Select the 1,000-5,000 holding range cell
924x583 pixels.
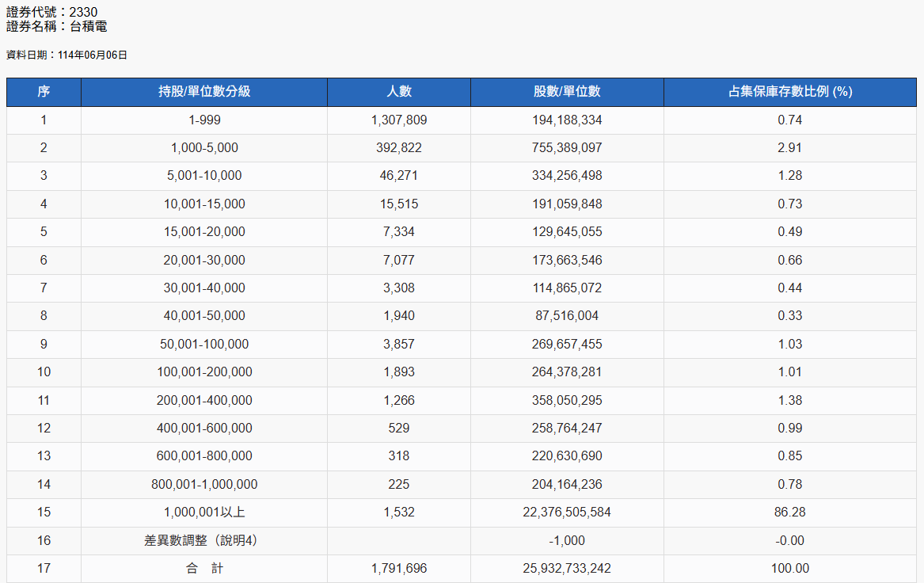[204, 148]
